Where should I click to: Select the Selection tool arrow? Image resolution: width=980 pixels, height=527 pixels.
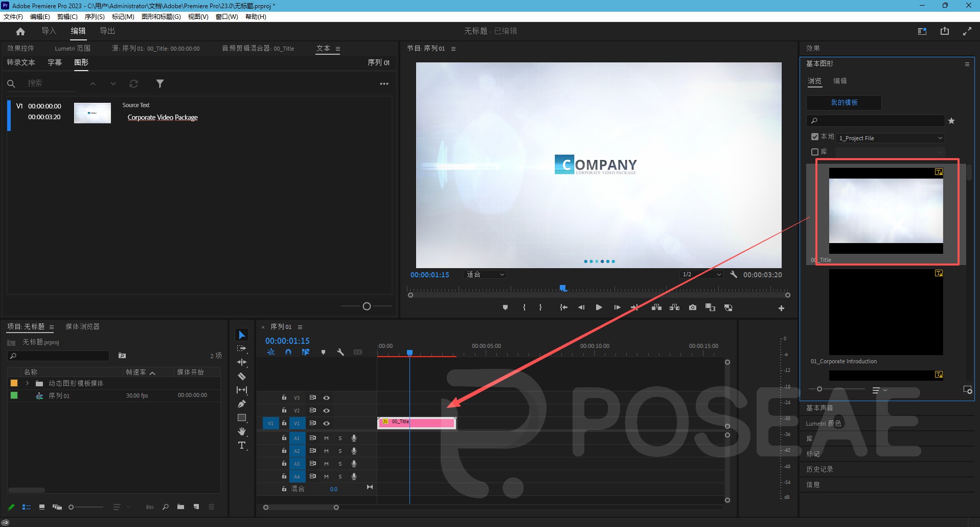tap(242, 335)
